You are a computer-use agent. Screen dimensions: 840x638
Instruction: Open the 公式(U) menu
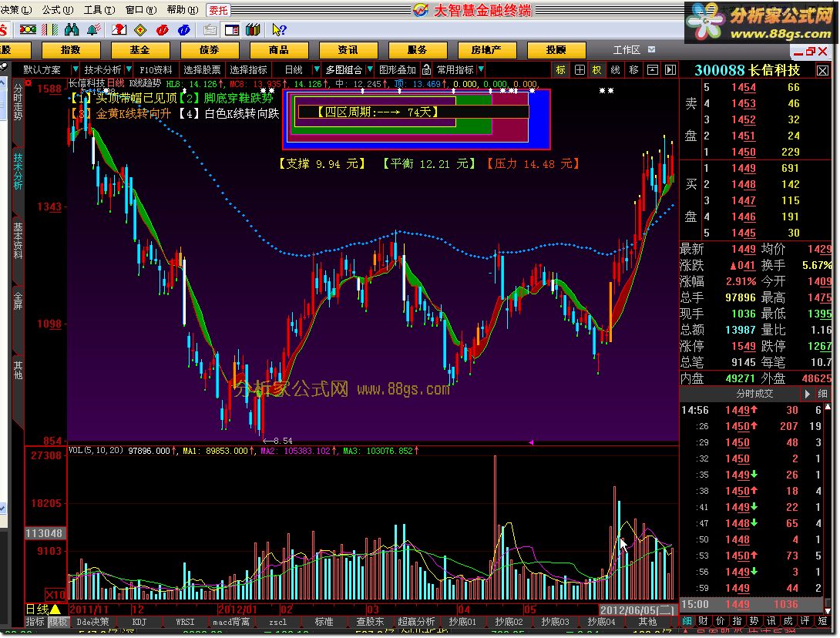pos(57,10)
